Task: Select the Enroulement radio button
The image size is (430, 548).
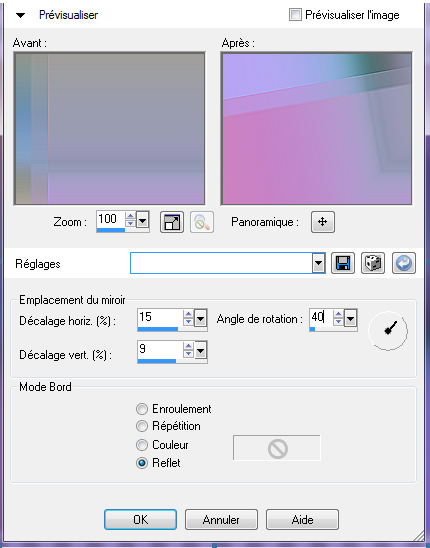Action: (x=142, y=409)
